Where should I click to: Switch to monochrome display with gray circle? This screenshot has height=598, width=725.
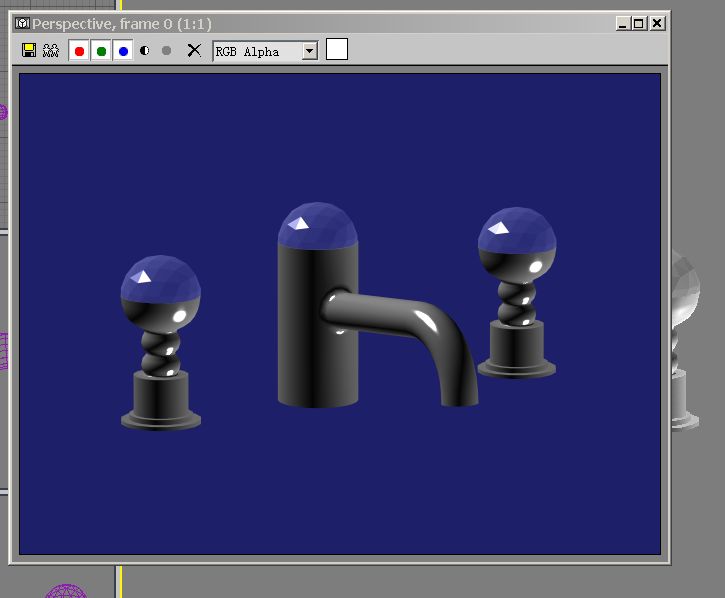pos(167,50)
